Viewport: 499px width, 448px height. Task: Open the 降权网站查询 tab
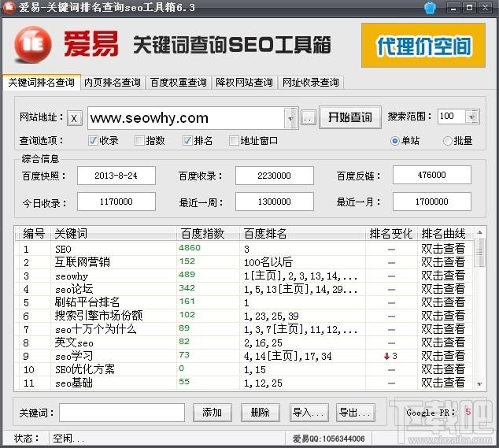[244, 83]
